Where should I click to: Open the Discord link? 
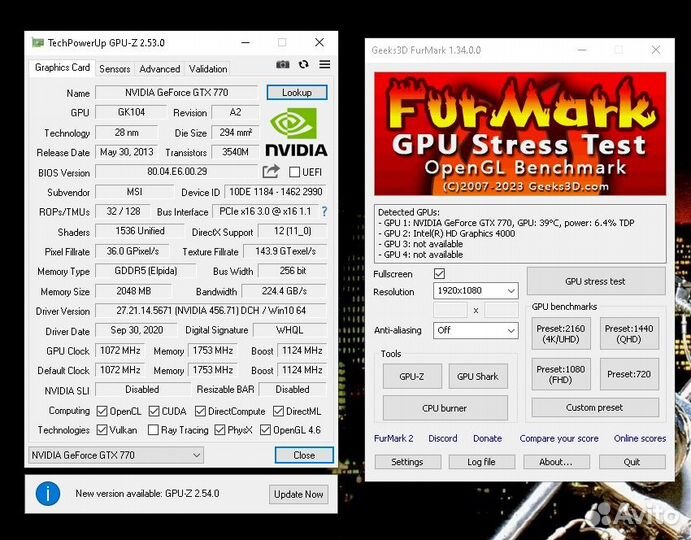tap(443, 439)
